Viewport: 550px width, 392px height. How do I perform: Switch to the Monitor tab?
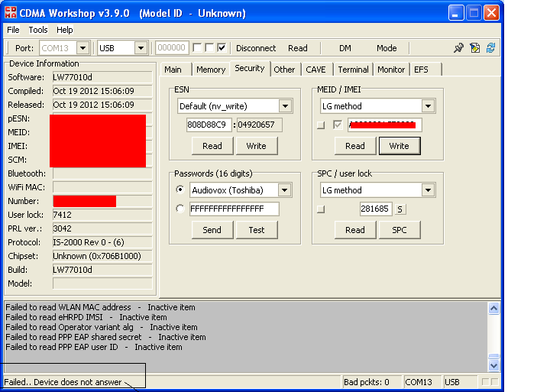(x=391, y=70)
